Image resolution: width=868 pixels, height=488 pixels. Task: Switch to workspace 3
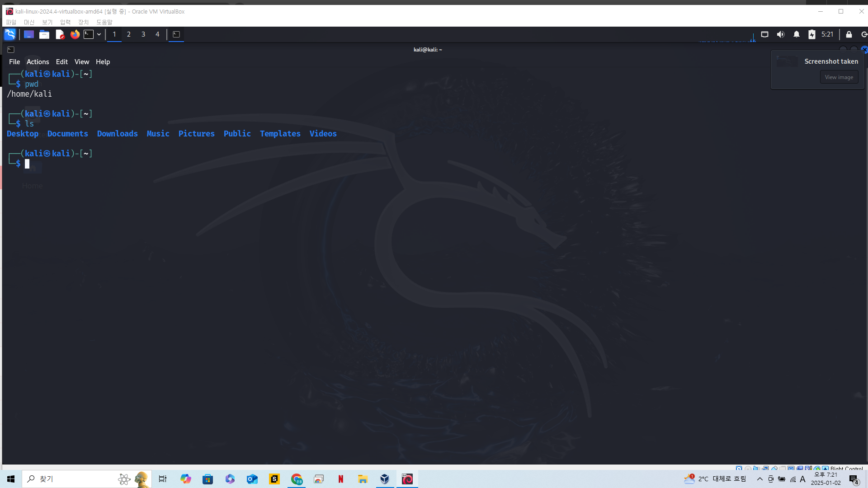tap(143, 34)
